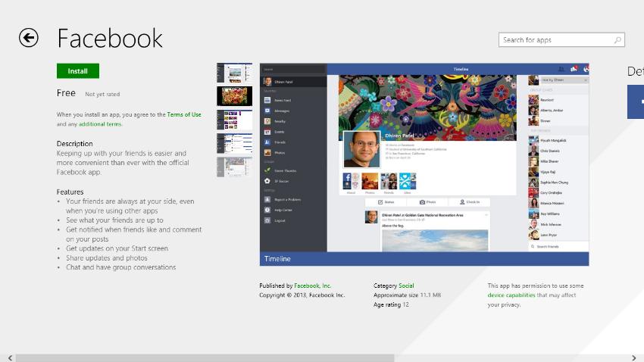Open the additional terms link
644x362 pixels.
click(100, 124)
